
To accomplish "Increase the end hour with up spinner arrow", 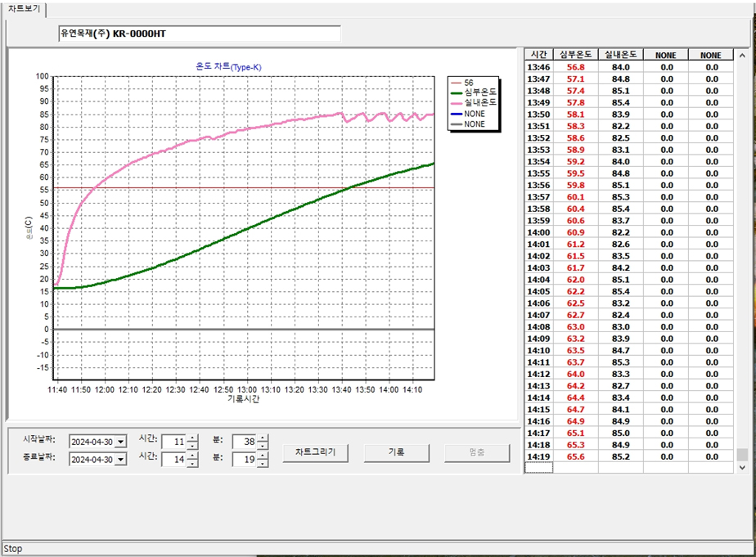I will coord(192,456).
